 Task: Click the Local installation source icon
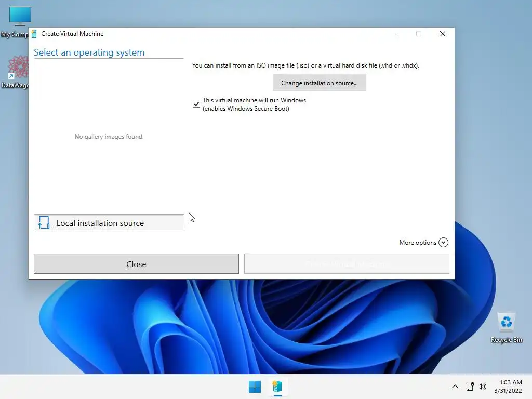point(44,223)
